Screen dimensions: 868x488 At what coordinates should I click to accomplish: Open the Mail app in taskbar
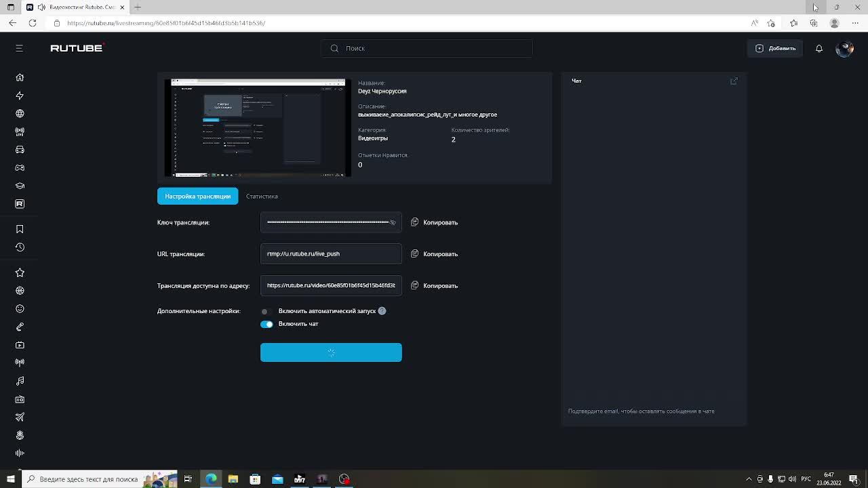tap(277, 479)
